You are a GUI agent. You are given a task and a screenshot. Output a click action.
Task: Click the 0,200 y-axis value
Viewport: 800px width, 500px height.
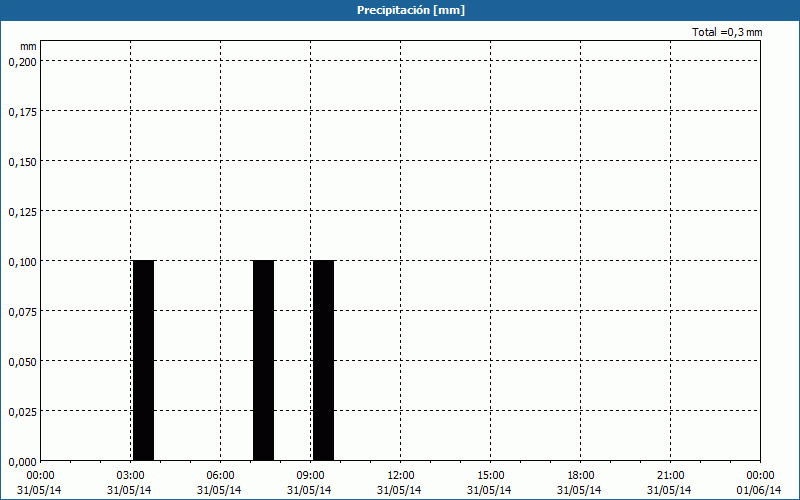click(22, 62)
